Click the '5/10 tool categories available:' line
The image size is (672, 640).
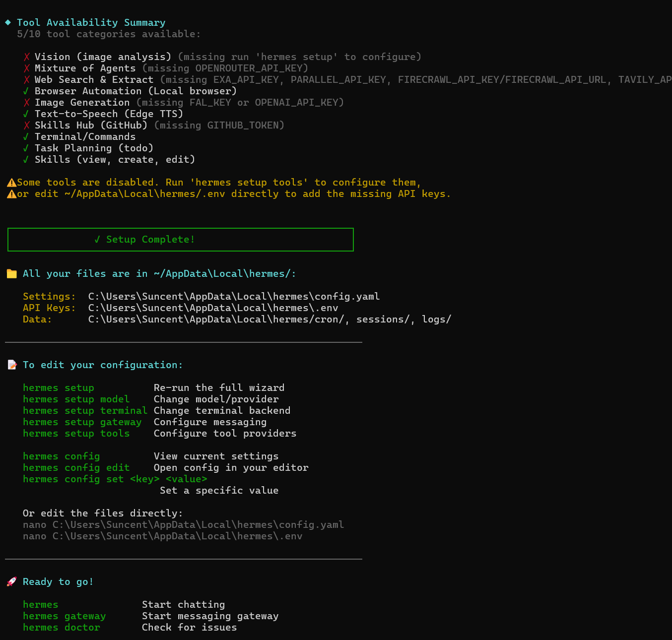pos(109,34)
